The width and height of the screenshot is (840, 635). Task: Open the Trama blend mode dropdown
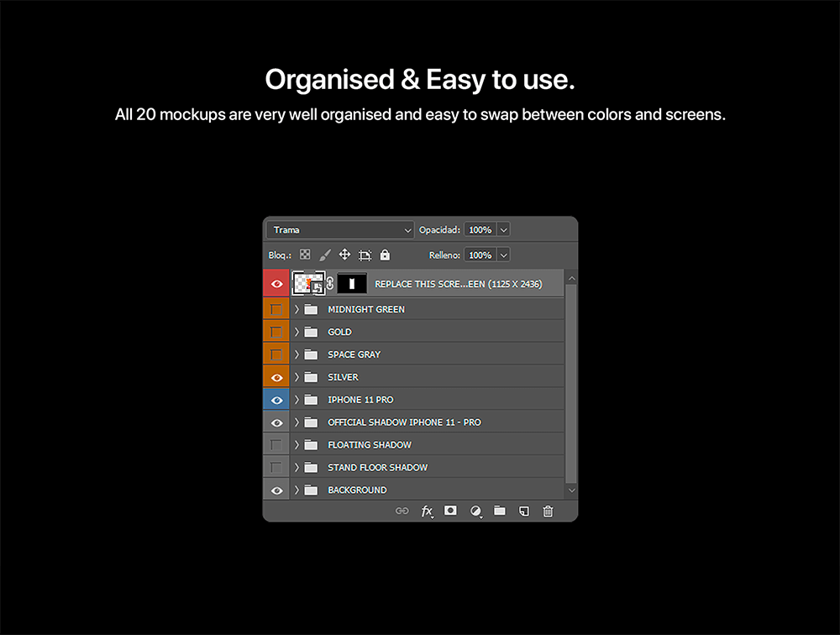pos(340,230)
